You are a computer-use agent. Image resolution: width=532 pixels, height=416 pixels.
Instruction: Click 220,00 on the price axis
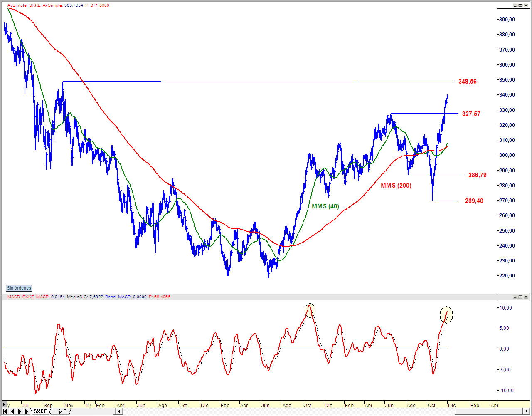coord(507,276)
